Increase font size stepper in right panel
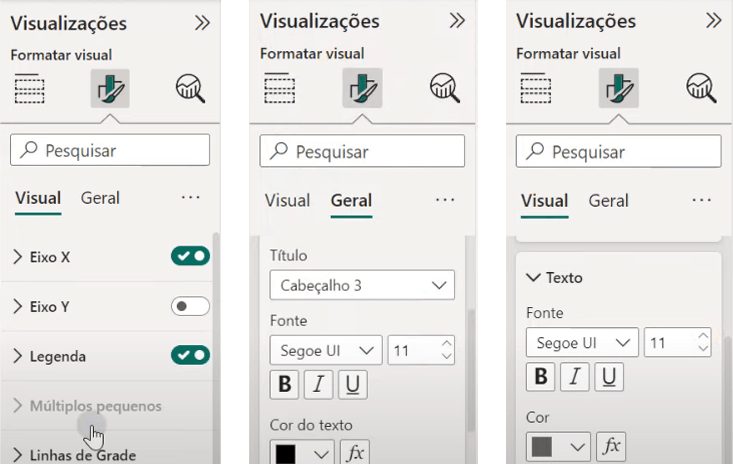 pos(703,336)
